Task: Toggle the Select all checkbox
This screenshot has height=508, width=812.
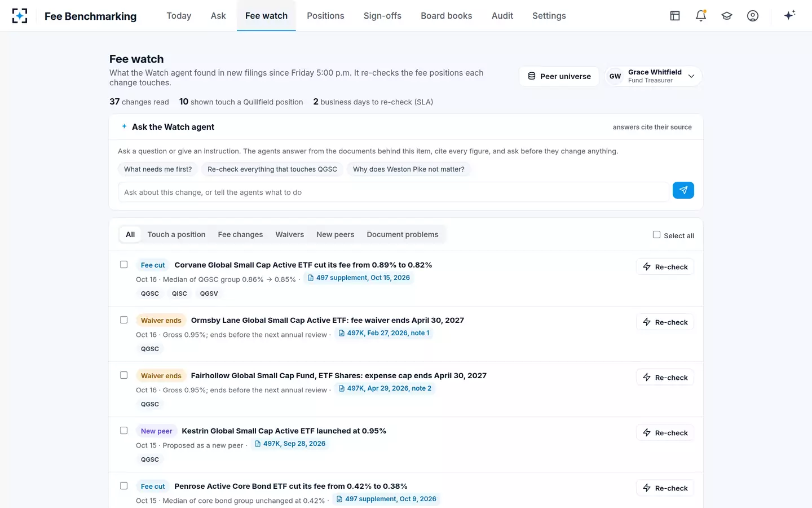Action: coord(656,235)
